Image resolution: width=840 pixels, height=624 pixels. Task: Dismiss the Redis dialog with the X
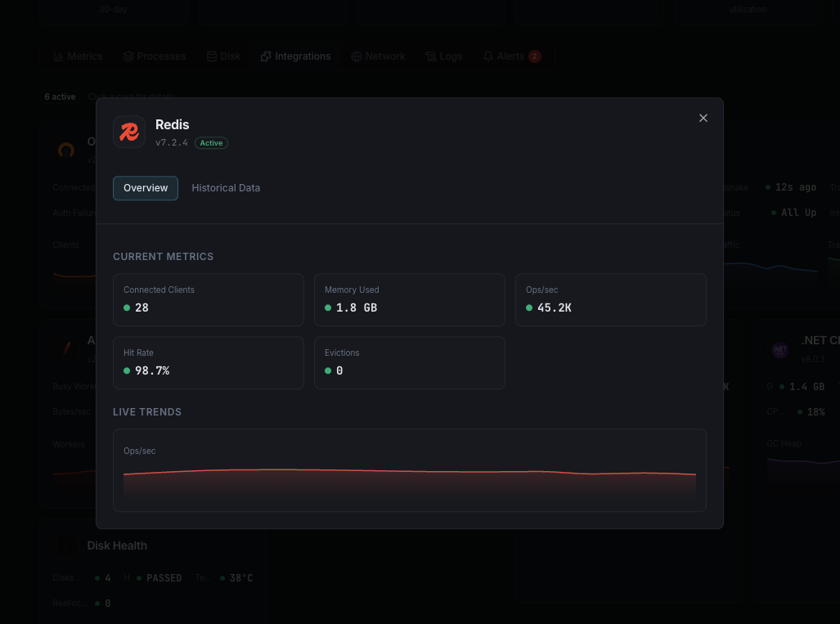click(703, 118)
